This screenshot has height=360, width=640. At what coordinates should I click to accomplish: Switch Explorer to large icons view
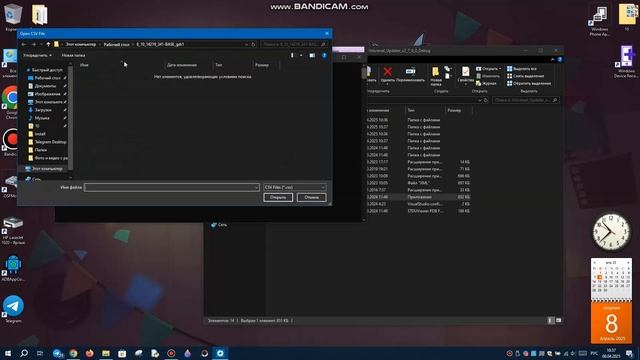point(558,321)
